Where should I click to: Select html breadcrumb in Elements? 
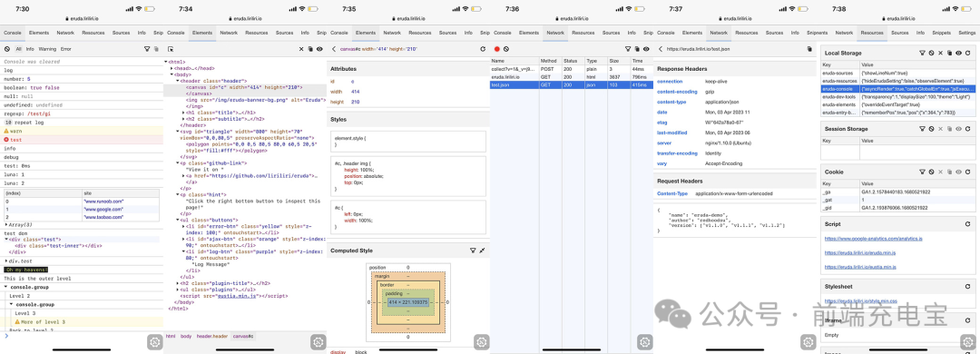171,337
